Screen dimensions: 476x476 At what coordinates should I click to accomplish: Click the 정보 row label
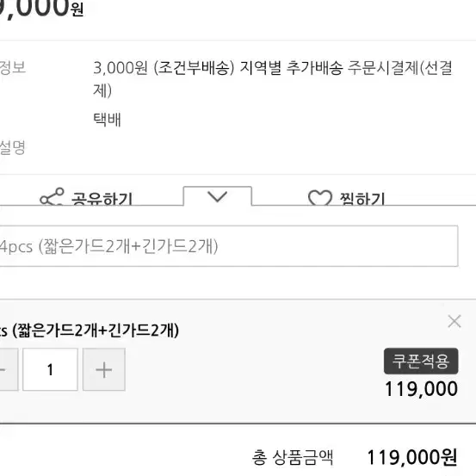(x=13, y=67)
